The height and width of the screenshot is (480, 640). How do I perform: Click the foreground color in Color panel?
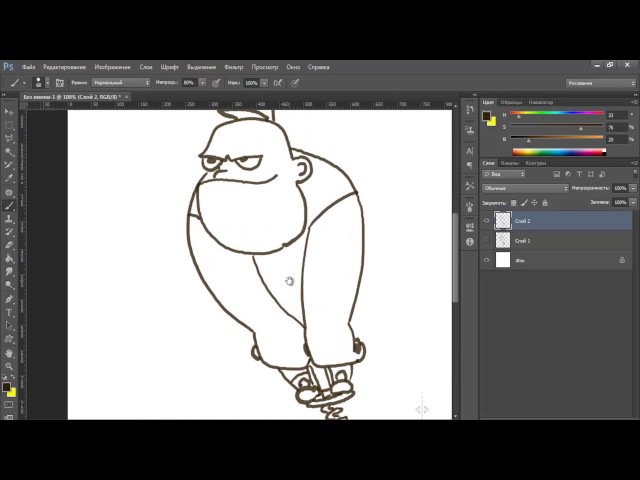(x=486, y=116)
